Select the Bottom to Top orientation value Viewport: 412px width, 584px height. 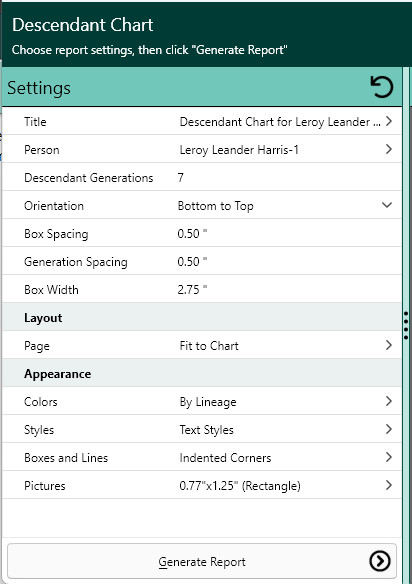pyautogui.click(x=216, y=206)
